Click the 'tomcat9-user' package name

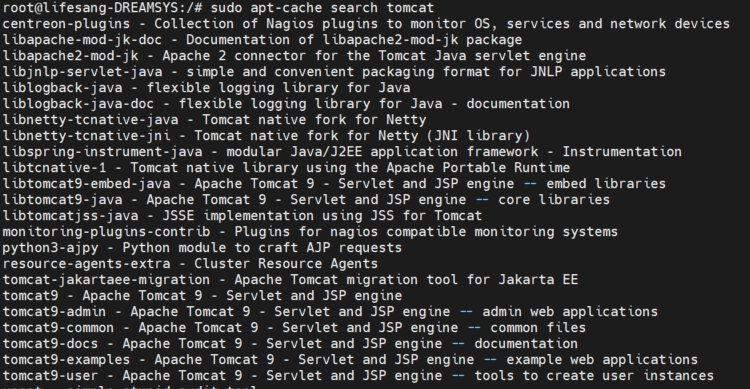(x=50, y=376)
